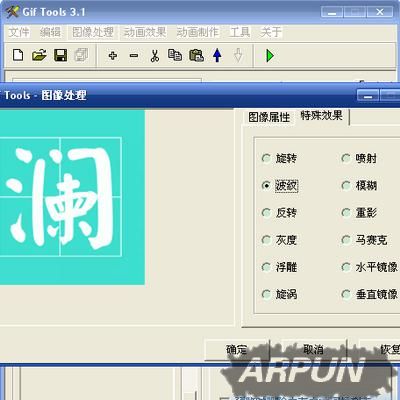Cut with the scissors icon
Image resolution: width=400 pixels, height=400 pixels.
pos(155,56)
